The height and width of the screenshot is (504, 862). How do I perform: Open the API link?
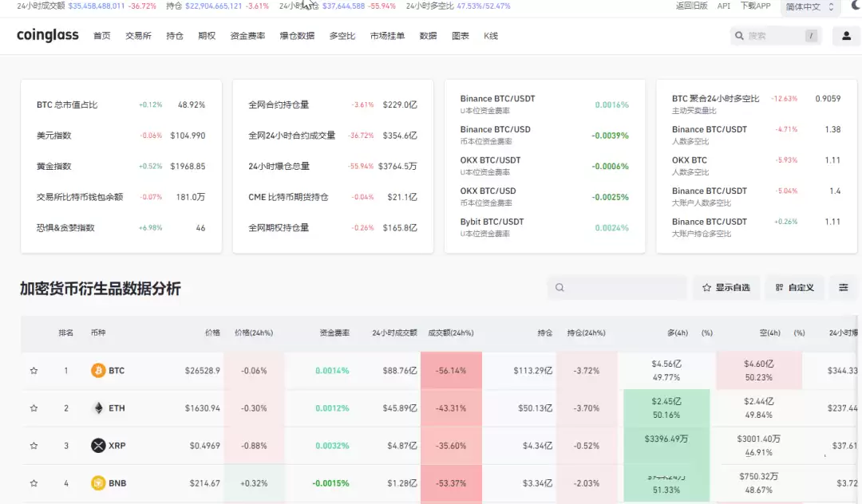point(723,6)
